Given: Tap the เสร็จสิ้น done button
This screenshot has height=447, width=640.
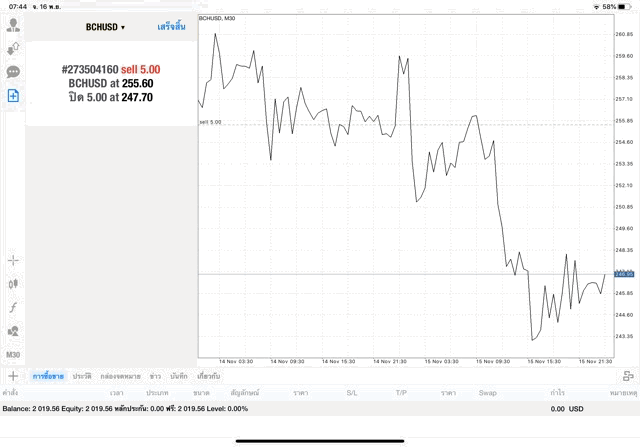Looking at the screenshot, I should 171,27.
